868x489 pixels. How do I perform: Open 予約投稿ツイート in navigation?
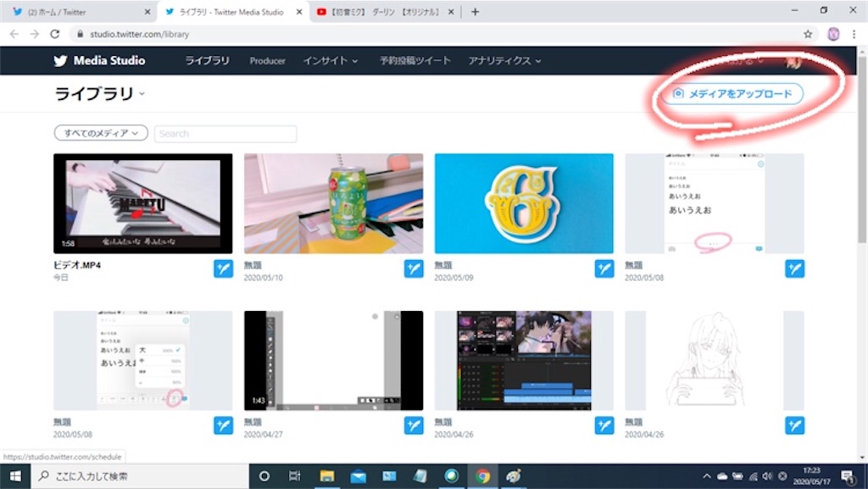(415, 61)
